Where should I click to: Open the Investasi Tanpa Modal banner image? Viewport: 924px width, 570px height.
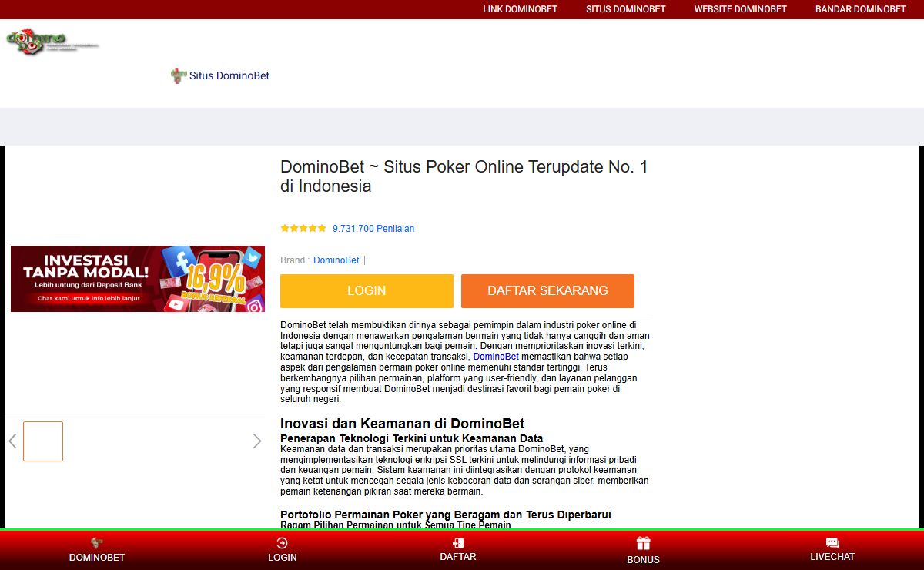[x=138, y=279]
